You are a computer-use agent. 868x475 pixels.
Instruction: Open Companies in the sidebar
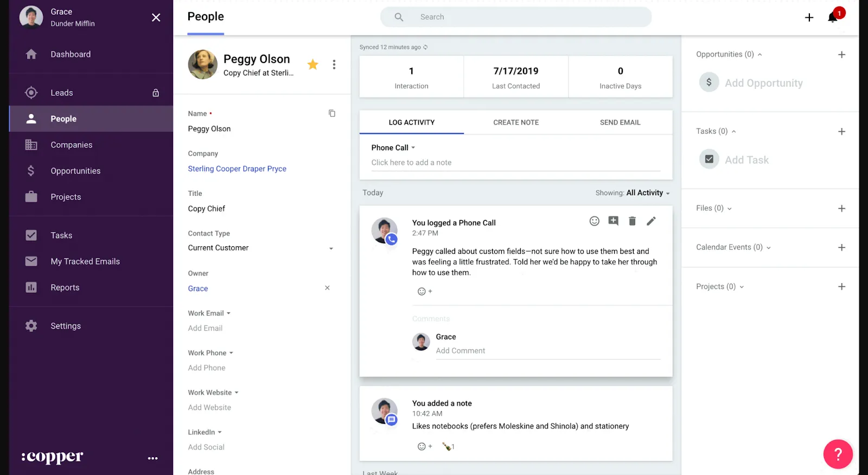pos(71,145)
